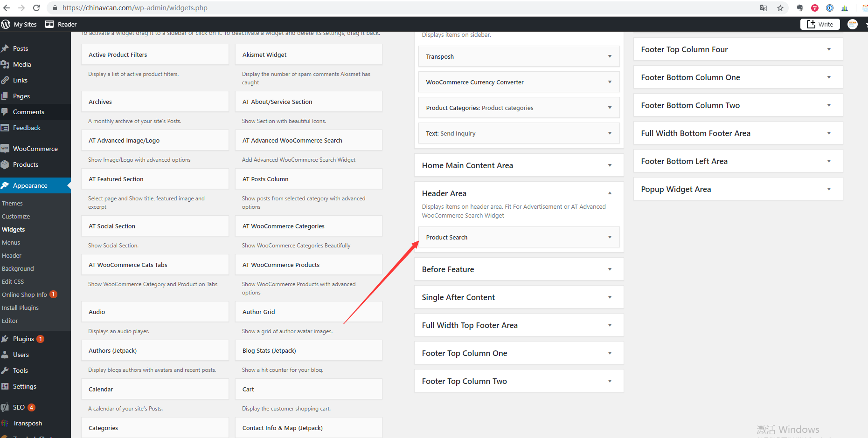The image size is (868, 438).
Task: Click the Comments bubble icon in sidebar
Action: click(5, 112)
